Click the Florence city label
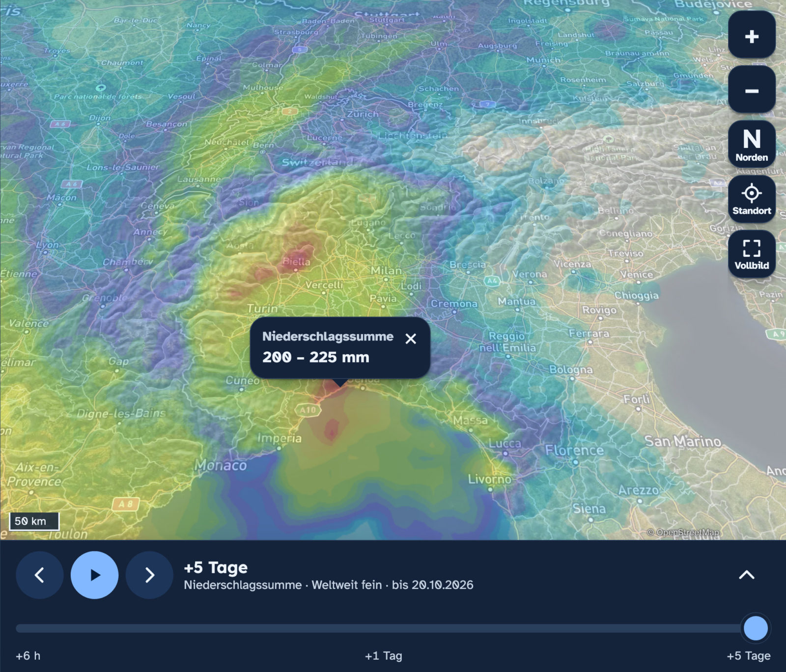This screenshot has height=672, width=786. (574, 450)
